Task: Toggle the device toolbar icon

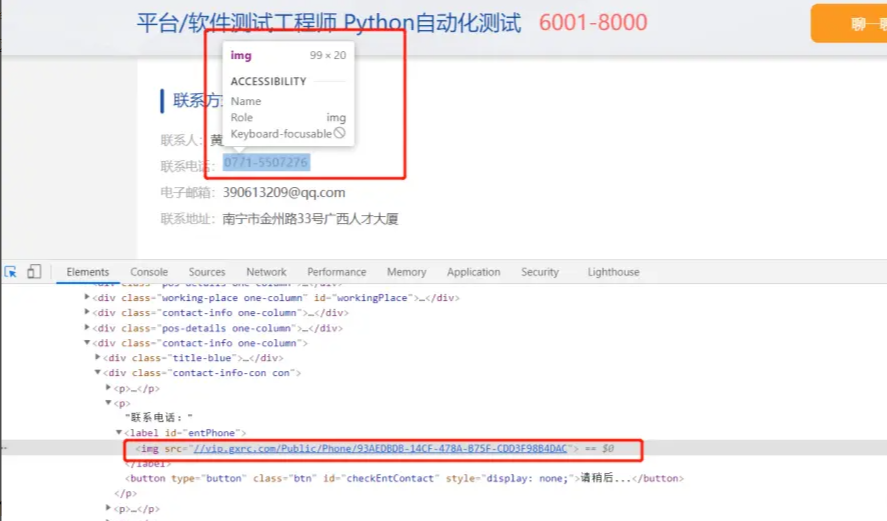Action: [34, 272]
